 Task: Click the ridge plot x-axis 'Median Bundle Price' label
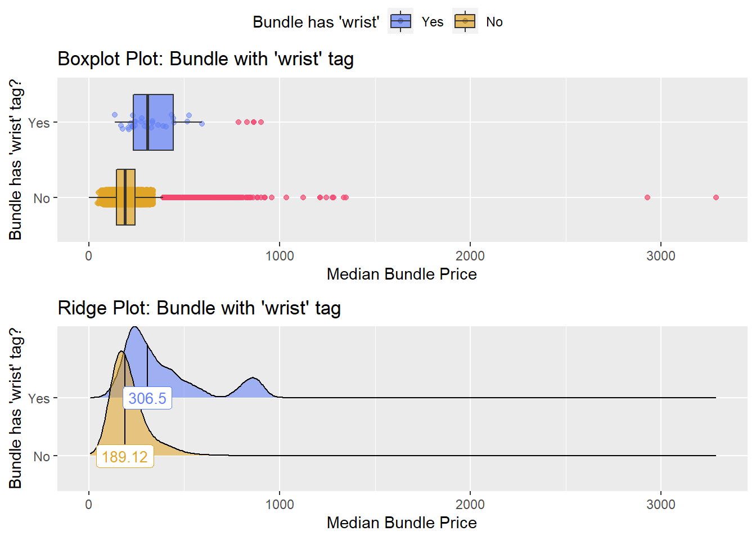pos(402,523)
